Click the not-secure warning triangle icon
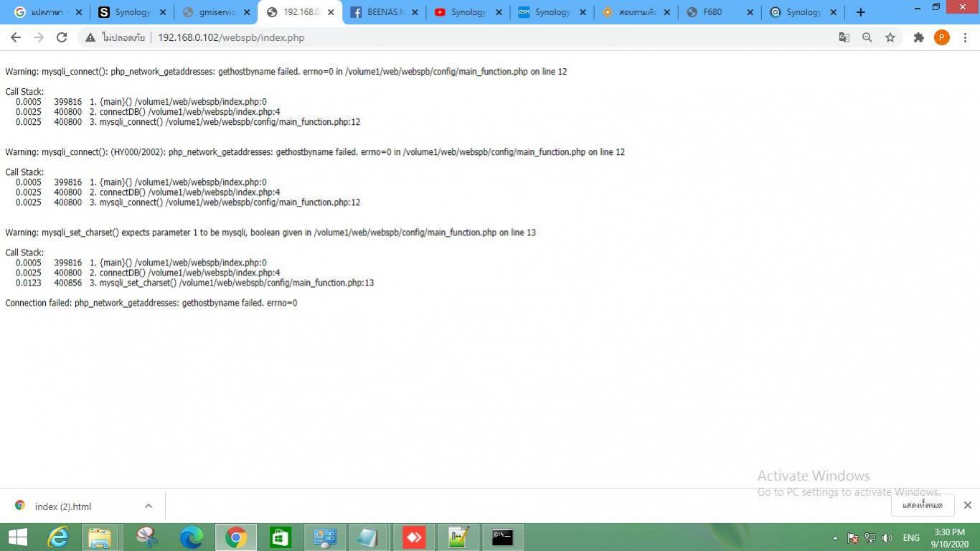This screenshot has width=980, height=551. [90, 37]
